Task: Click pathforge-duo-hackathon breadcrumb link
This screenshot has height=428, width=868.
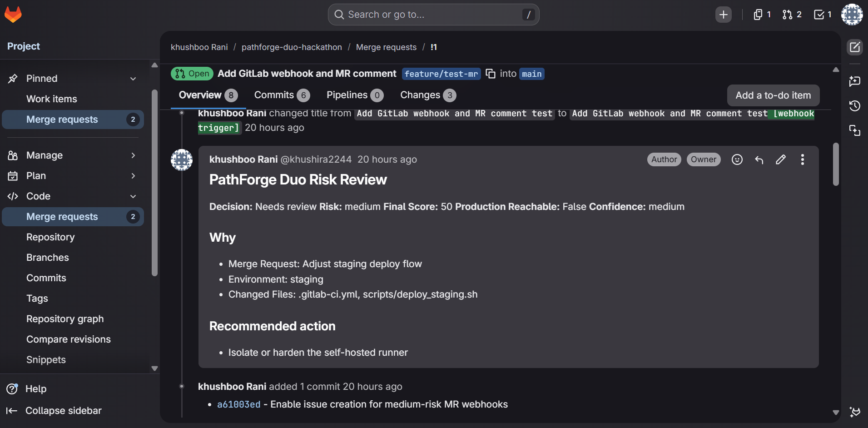Action: click(x=292, y=47)
